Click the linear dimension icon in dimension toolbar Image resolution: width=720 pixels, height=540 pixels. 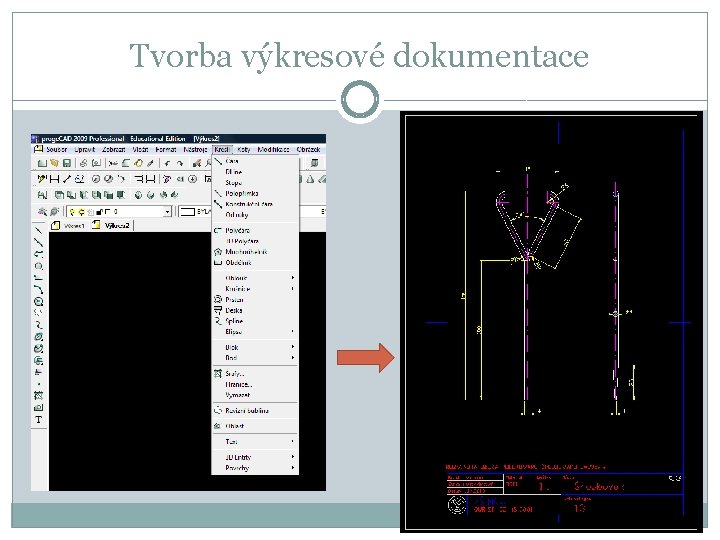(55, 179)
